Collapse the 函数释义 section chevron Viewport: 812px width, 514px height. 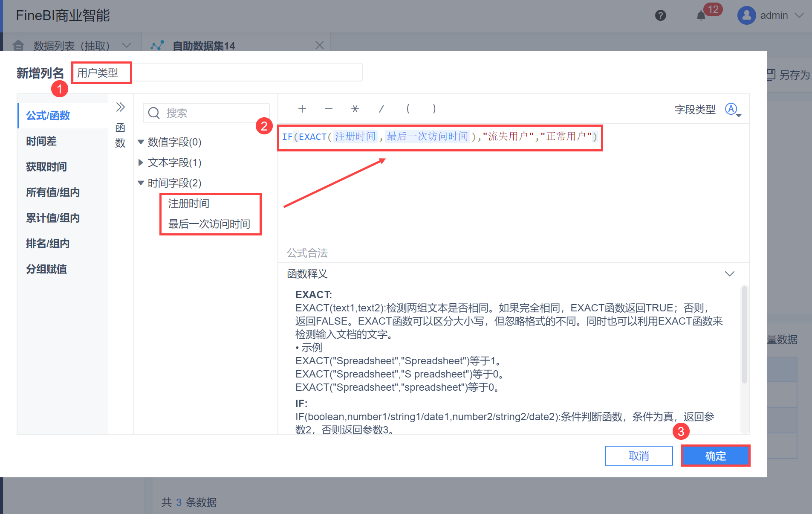point(730,274)
